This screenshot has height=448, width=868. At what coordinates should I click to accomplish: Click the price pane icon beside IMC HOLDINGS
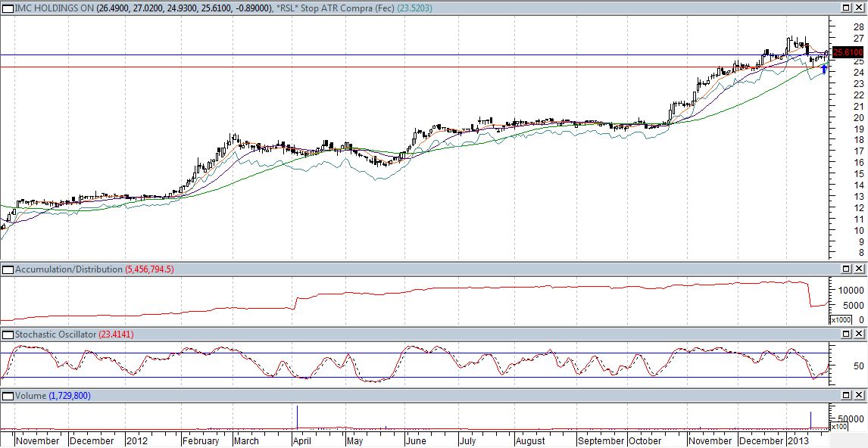8,7
